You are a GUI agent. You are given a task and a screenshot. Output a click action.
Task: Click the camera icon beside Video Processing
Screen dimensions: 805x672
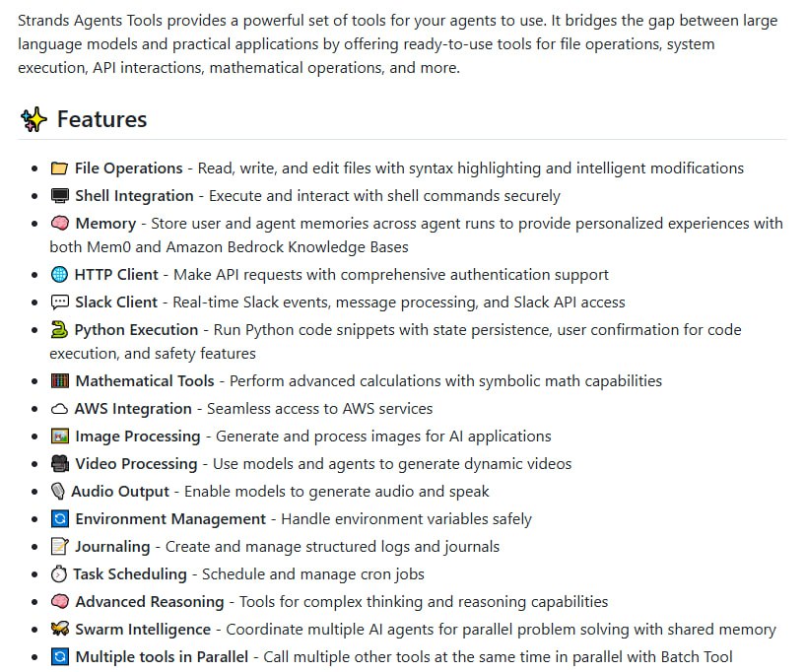59,463
